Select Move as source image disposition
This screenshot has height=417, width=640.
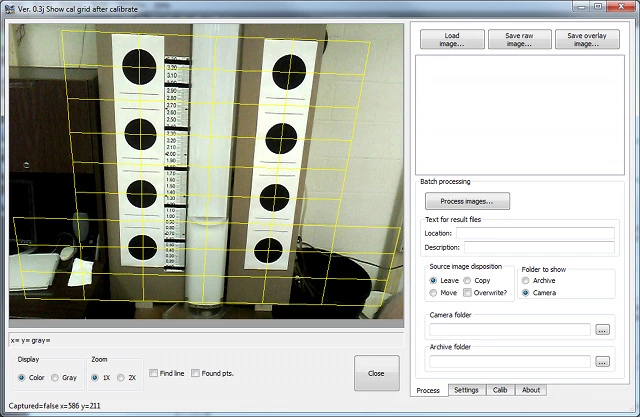[x=433, y=293]
